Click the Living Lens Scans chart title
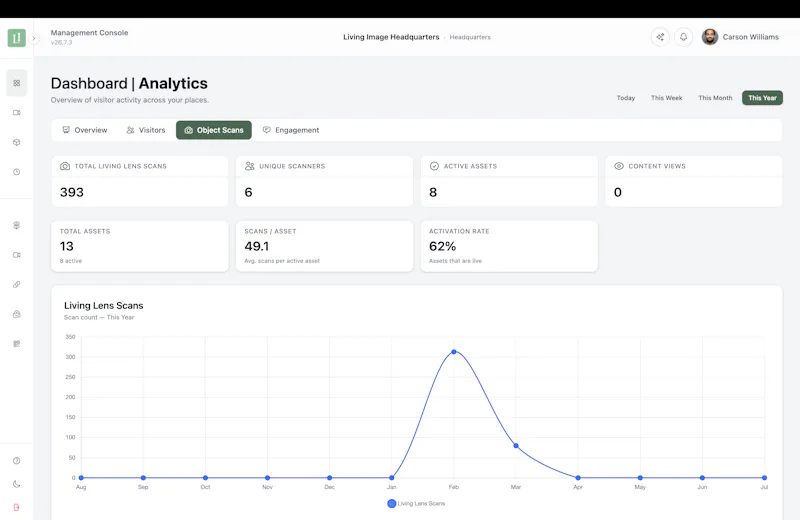The height and width of the screenshot is (520, 800). tap(104, 306)
